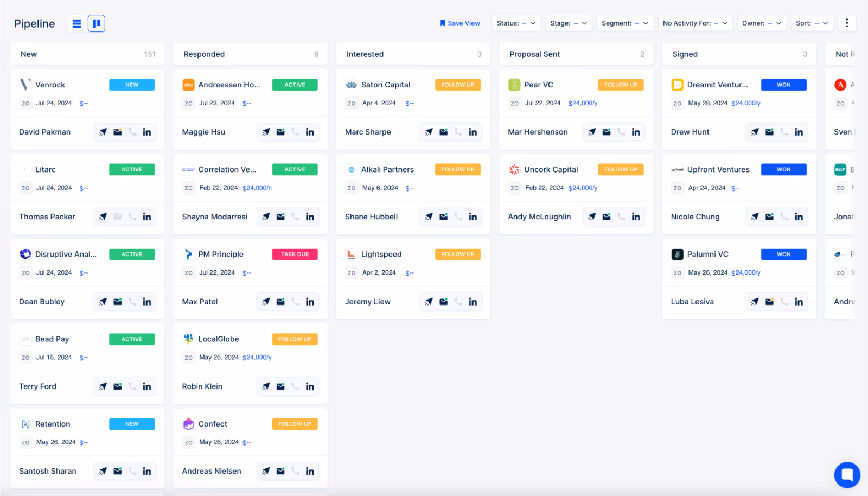Switch to list view layout
868x496 pixels.
click(x=77, y=23)
